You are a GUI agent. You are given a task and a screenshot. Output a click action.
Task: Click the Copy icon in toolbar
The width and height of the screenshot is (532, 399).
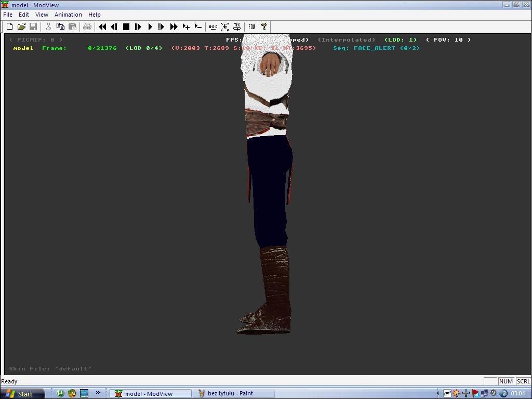click(60, 26)
